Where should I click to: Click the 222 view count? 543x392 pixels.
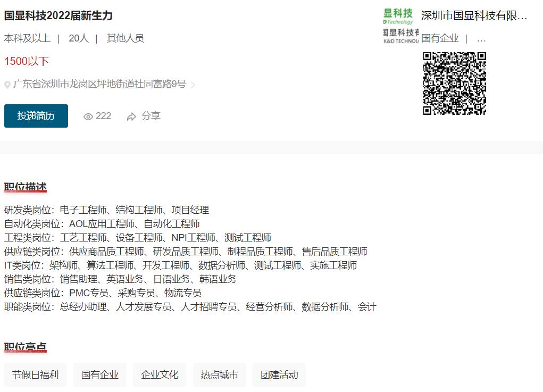click(103, 115)
